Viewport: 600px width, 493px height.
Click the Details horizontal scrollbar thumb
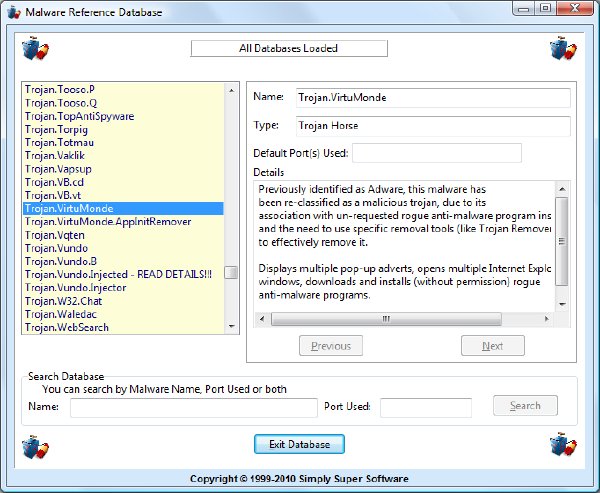point(386,318)
